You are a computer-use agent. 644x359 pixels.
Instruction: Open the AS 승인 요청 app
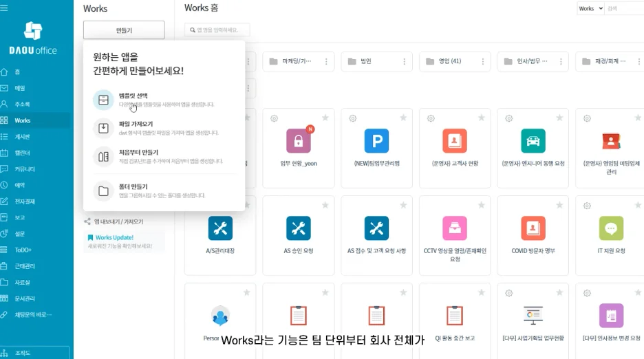(x=299, y=235)
